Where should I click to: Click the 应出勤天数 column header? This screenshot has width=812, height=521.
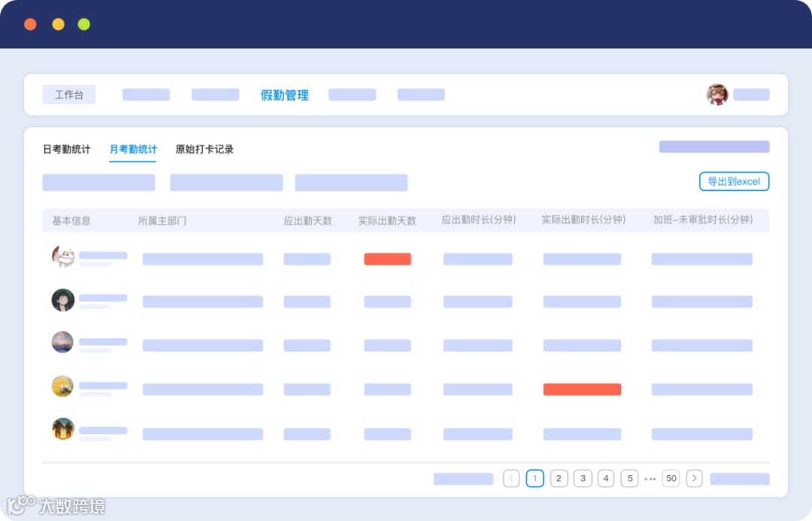pyautogui.click(x=308, y=220)
